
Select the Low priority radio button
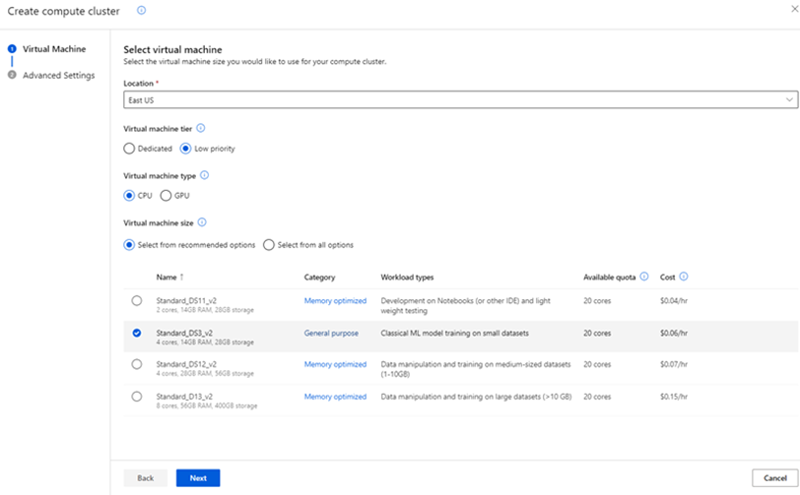(x=185, y=149)
